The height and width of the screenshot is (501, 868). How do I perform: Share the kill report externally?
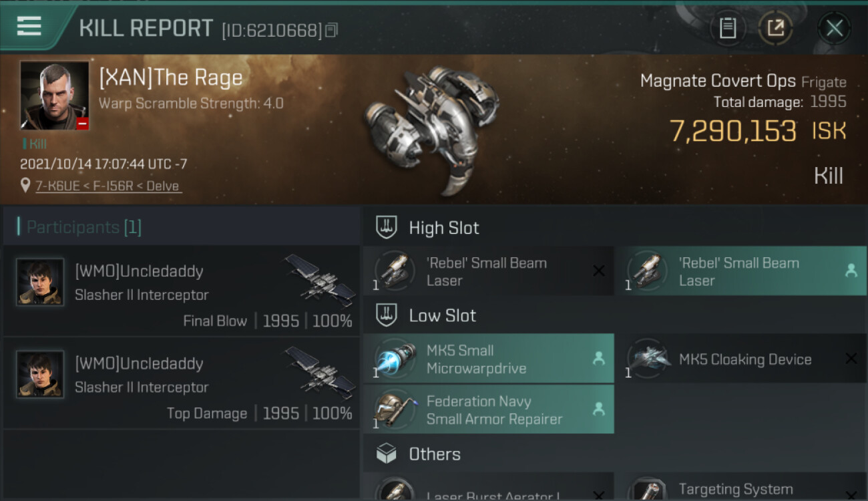pyautogui.click(x=775, y=28)
